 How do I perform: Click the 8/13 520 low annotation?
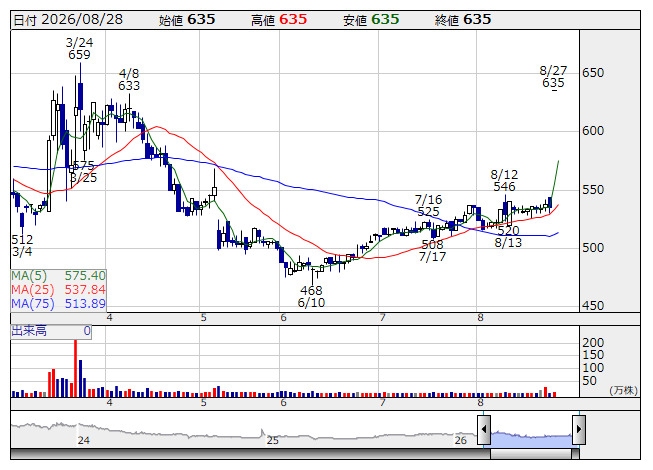pyautogui.click(x=508, y=237)
